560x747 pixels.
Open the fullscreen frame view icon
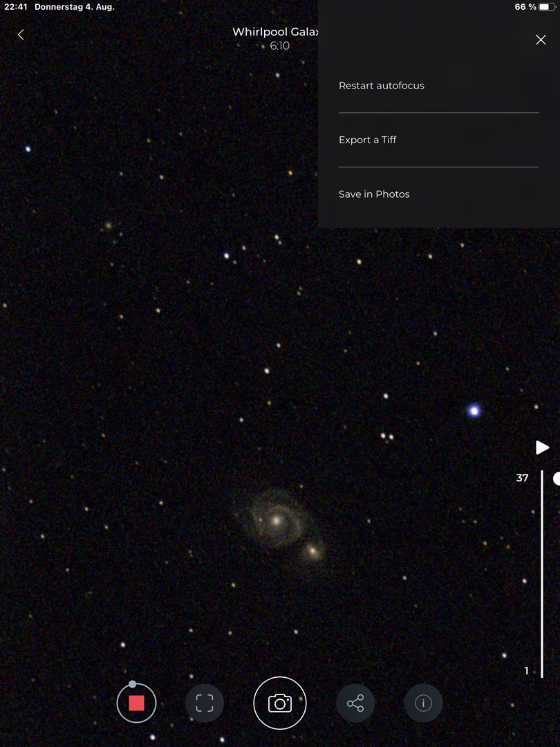coord(205,703)
